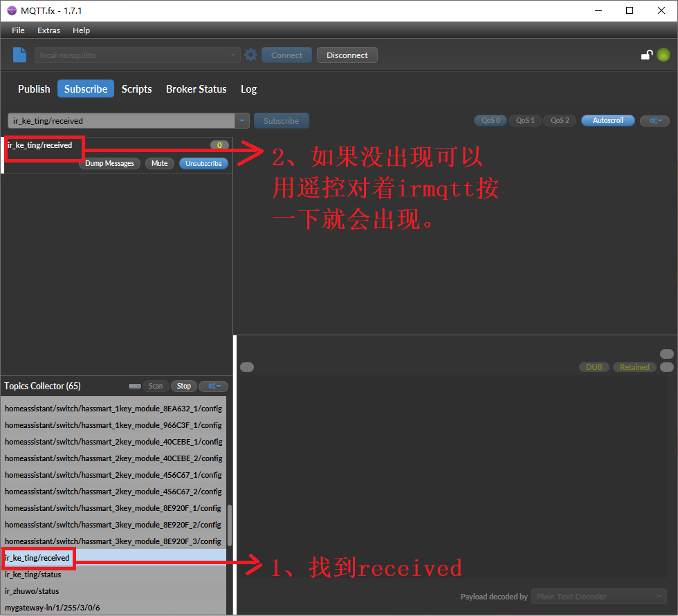Select topic ir_zhuwo/status

113,591
